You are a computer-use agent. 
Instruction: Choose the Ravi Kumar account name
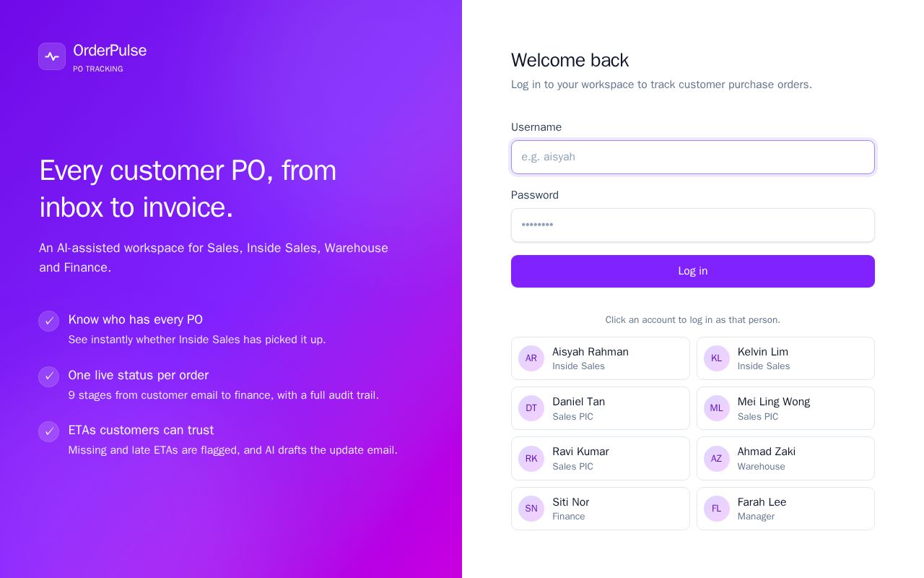pyautogui.click(x=580, y=452)
